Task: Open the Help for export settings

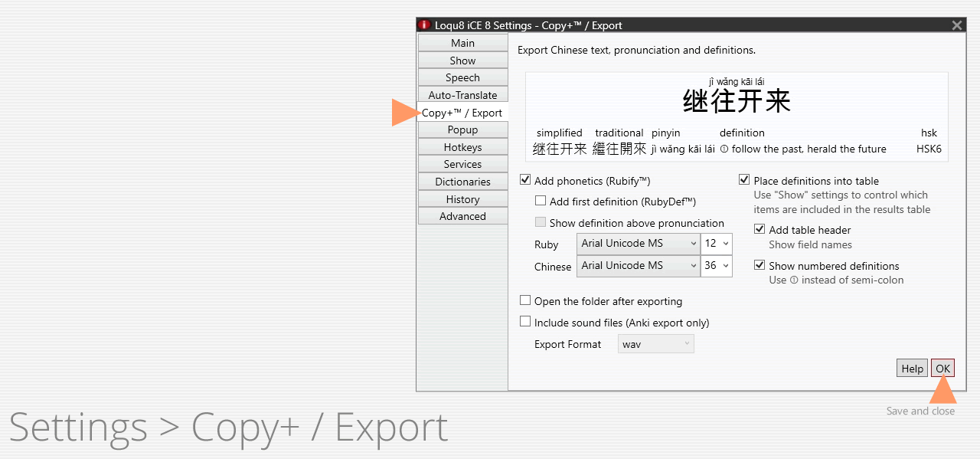Action: pyautogui.click(x=911, y=368)
